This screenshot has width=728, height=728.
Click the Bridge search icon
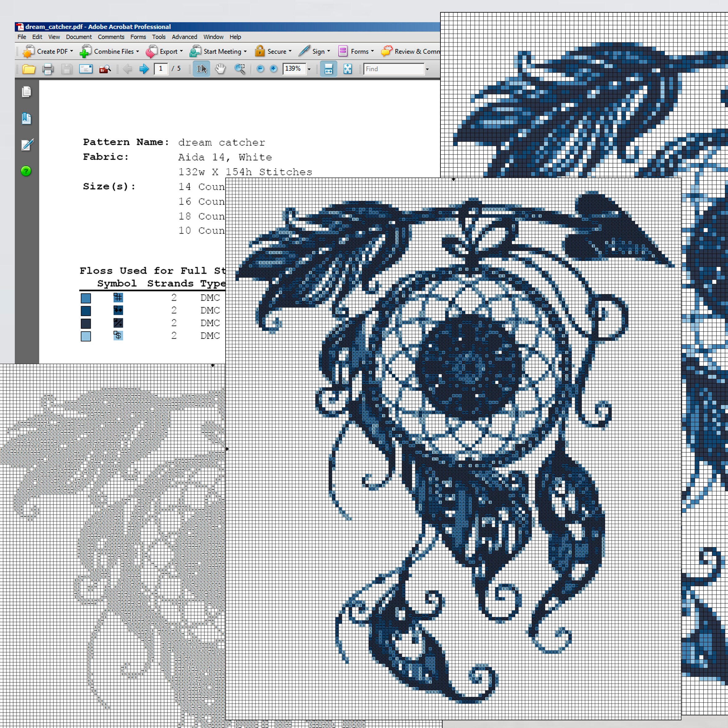point(105,69)
